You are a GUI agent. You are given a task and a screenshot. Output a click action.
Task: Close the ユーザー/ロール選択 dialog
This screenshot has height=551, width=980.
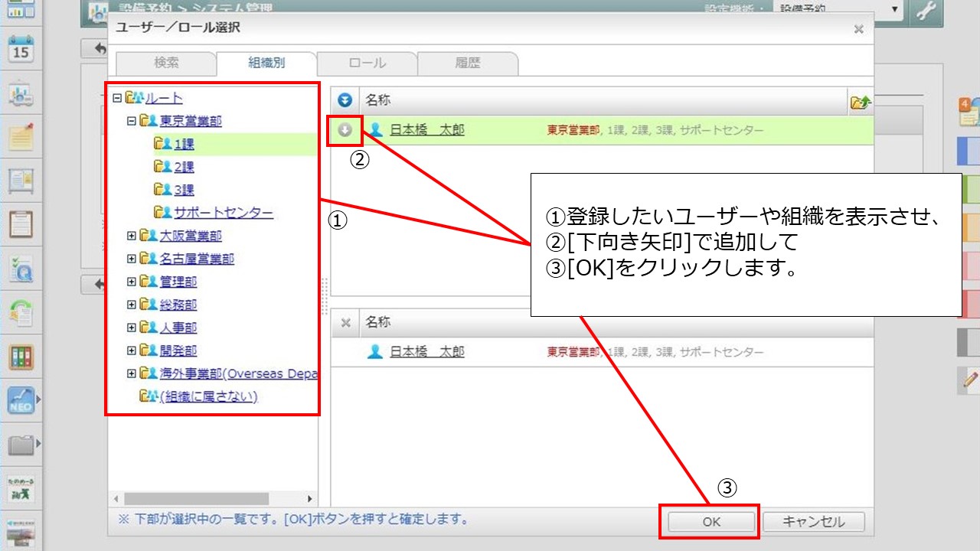click(858, 29)
